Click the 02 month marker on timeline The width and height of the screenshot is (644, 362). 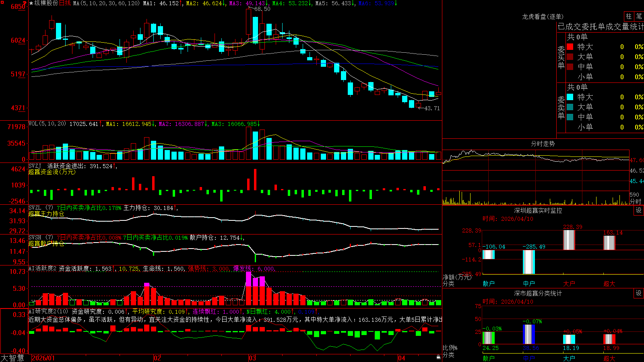(x=157, y=358)
